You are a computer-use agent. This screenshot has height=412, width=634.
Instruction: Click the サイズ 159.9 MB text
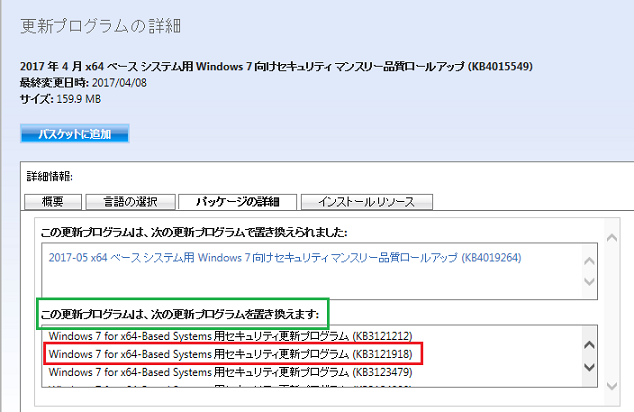click(x=61, y=99)
